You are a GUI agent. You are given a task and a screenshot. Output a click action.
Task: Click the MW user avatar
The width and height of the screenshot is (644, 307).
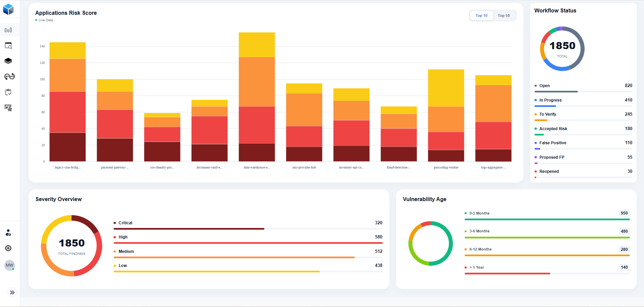pos(9,265)
